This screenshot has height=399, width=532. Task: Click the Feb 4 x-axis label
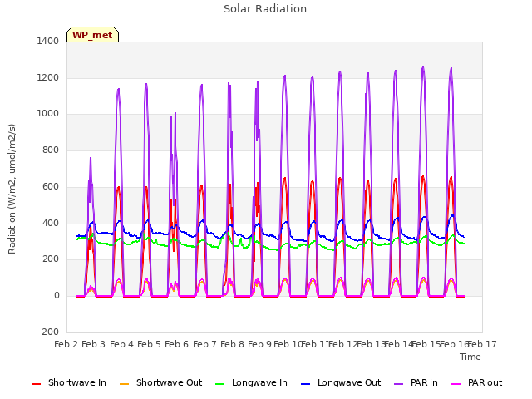coord(121,344)
